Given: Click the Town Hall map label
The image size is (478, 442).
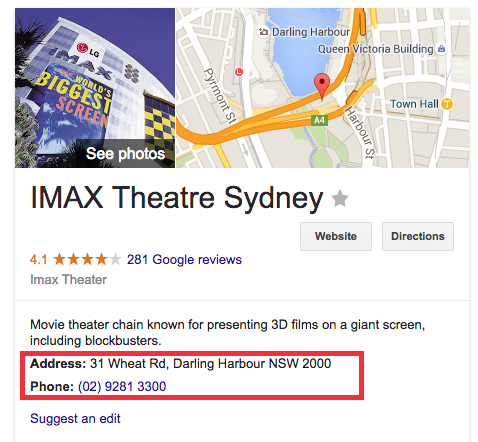Looking at the screenshot, I should (414, 104).
